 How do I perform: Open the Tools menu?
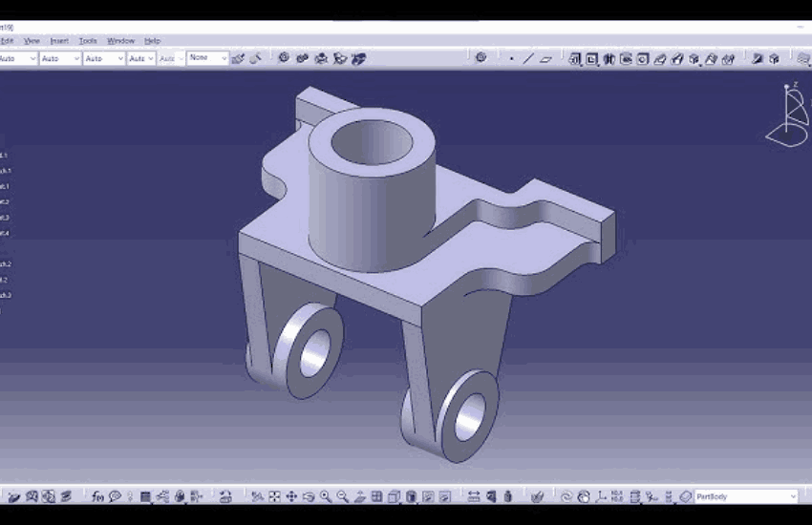[88, 41]
